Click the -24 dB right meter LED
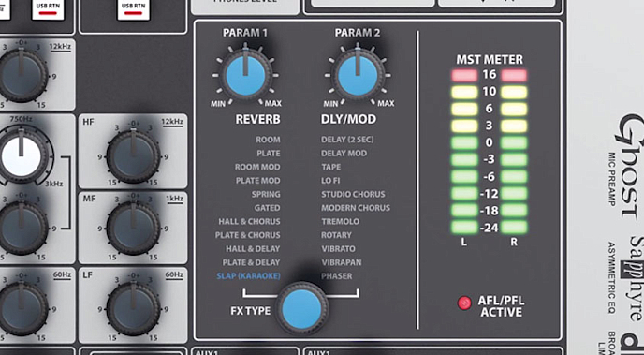The height and width of the screenshot is (355, 644). (514, 228)
